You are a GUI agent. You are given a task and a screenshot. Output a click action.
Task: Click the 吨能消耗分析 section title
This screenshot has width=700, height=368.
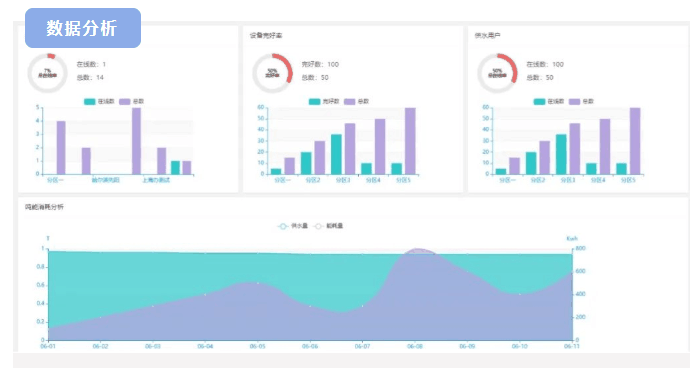click(44, 207)
